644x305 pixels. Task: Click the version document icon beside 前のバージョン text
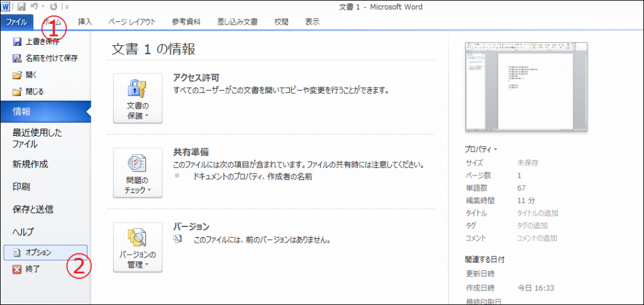click(177, 240)
